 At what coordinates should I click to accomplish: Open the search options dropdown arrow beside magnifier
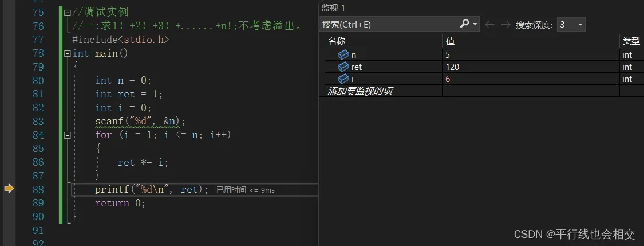(x=475, y=25)
